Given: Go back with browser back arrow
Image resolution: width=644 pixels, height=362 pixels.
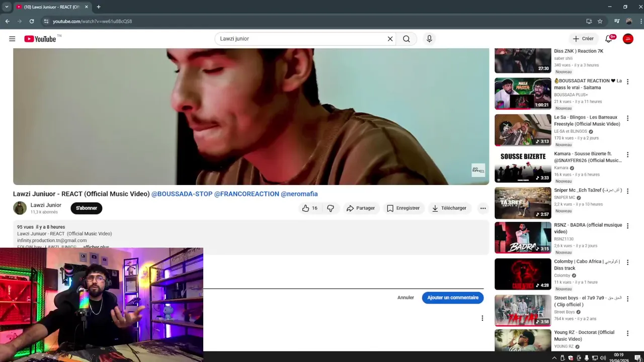Looking at the screenshot, I should 7,21.
